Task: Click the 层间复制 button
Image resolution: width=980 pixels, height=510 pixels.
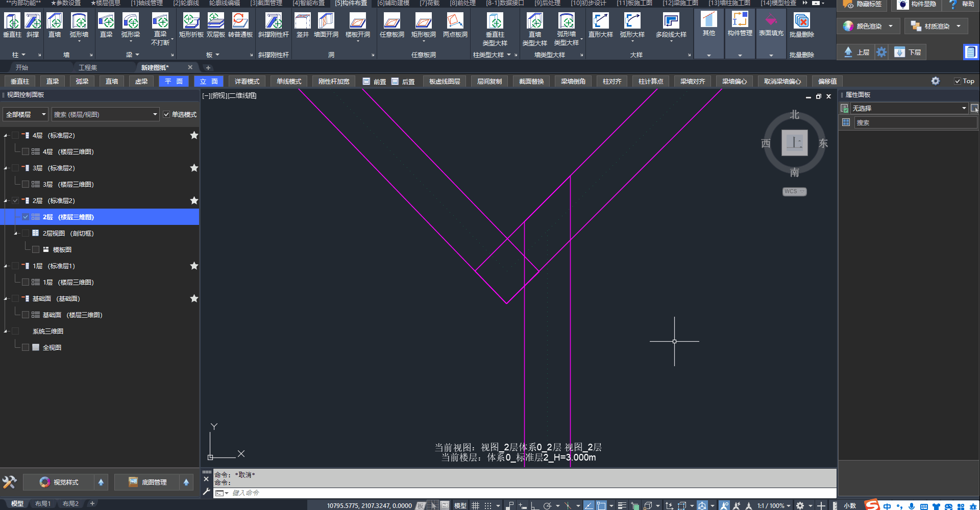Action: click(x=489, y=82)
